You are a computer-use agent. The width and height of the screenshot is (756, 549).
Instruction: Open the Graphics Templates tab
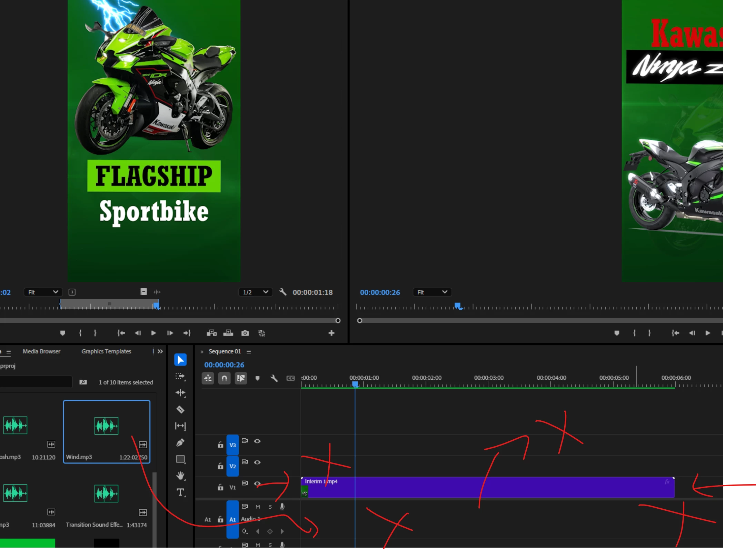pos(106,351)
